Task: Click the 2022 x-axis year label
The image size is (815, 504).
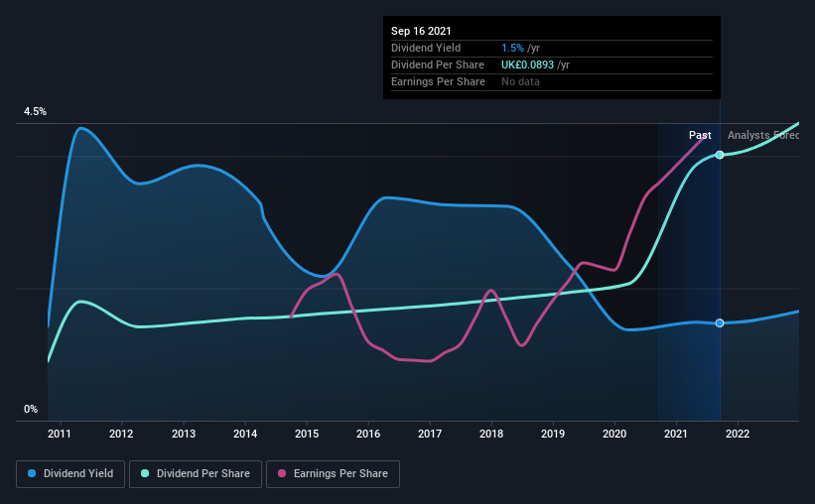Action: point(738,434)
